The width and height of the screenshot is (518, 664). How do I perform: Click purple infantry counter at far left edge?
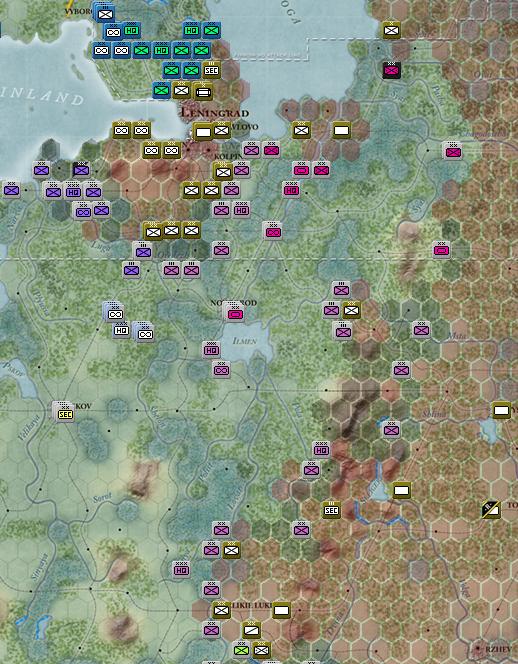(x=11, y=190)
